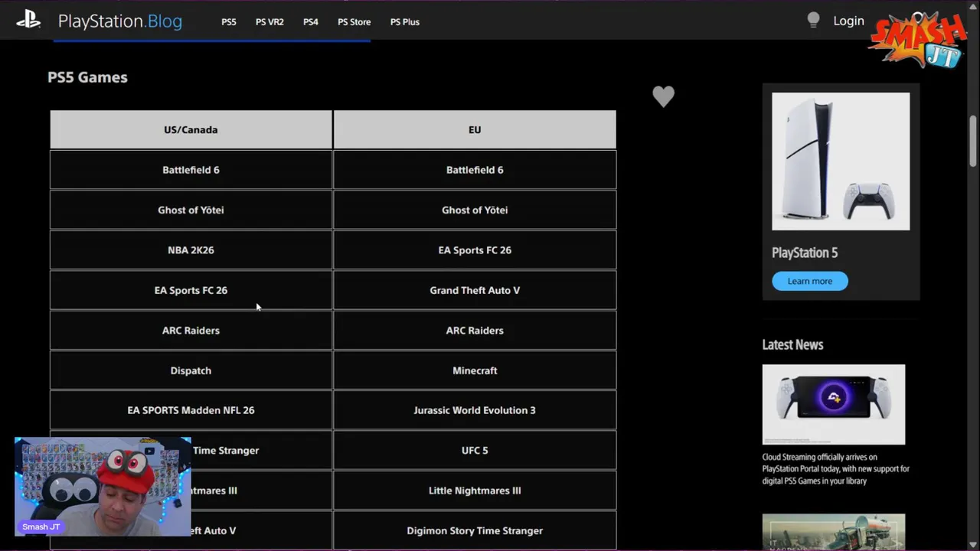Open the PS Plus menu item
The height and width of the screenshot is (551, 980).
pyautogui.click(x=405, y=22)
